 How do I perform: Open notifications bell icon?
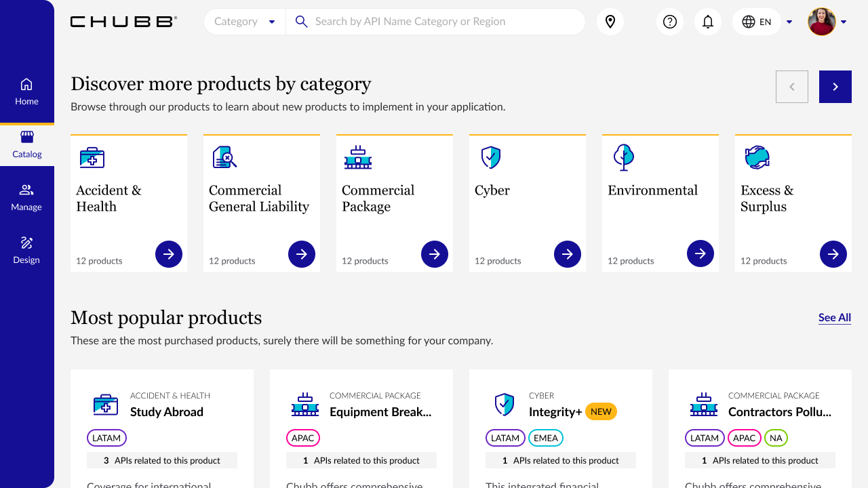(x=708, y=22)
